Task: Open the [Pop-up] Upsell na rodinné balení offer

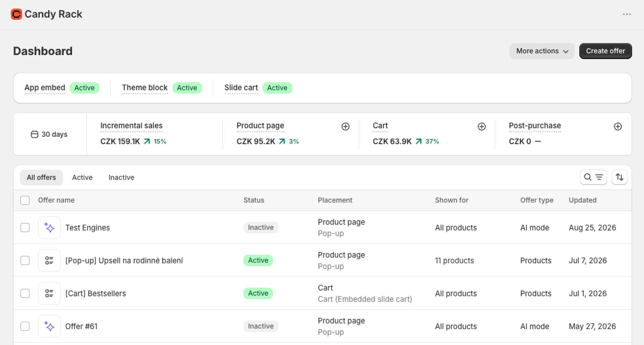Action: click(124, 260)
